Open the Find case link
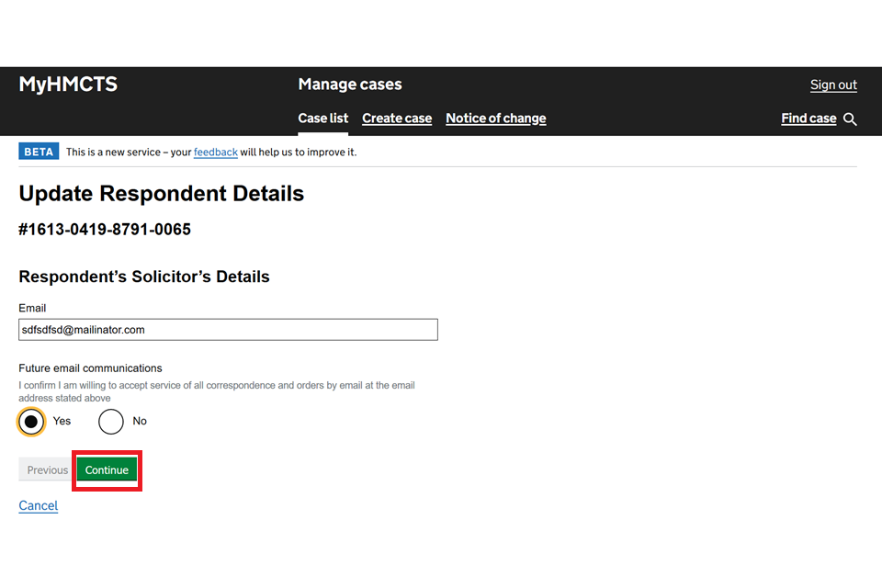Image resolution: width=882 pixels, height=588 pixels. (x=808, y=119)
